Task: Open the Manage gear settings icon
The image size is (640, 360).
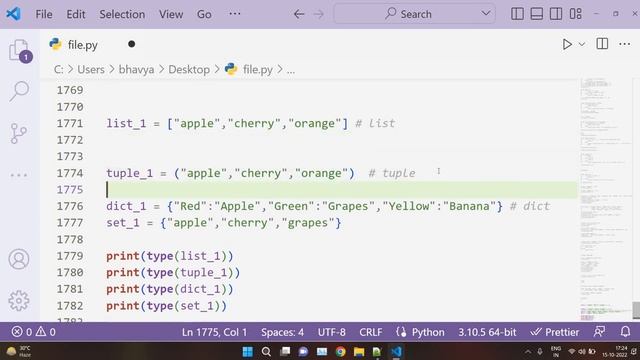Action: click(19, 301)
